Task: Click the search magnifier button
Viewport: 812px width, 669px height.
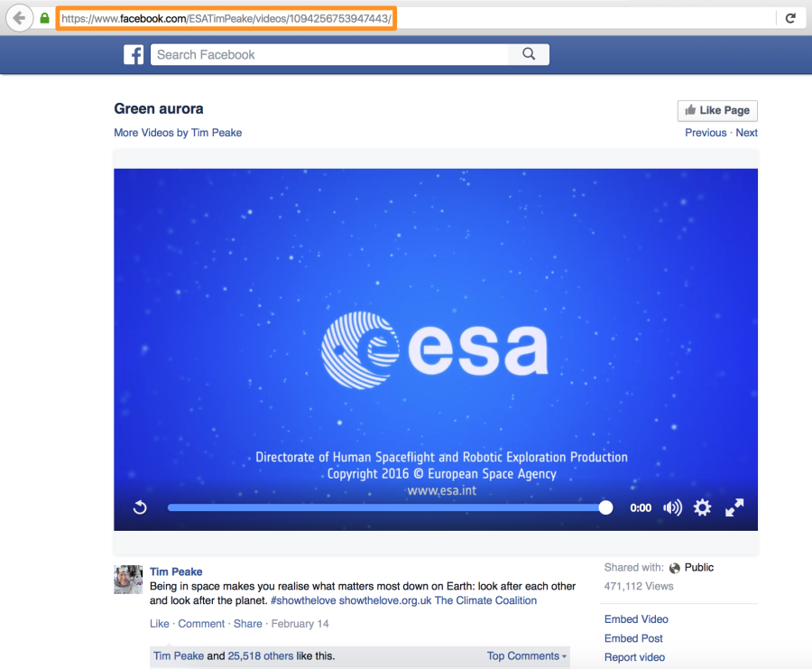Action: (529, 54)
